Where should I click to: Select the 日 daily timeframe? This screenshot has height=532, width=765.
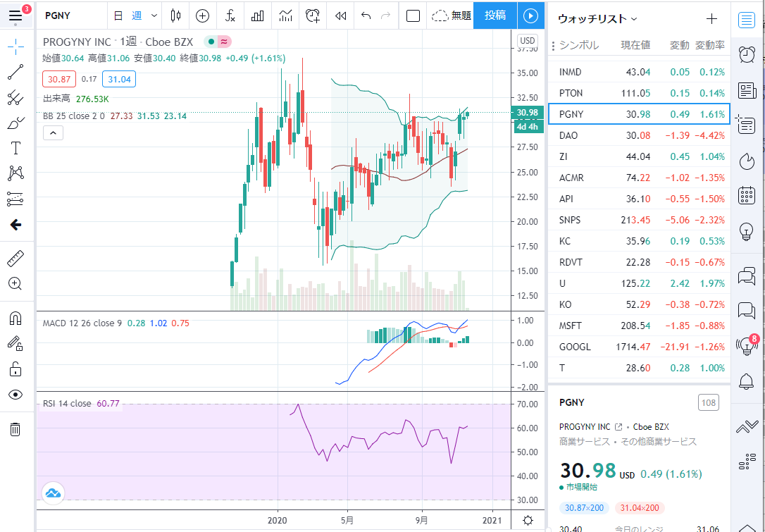(118, 16)
